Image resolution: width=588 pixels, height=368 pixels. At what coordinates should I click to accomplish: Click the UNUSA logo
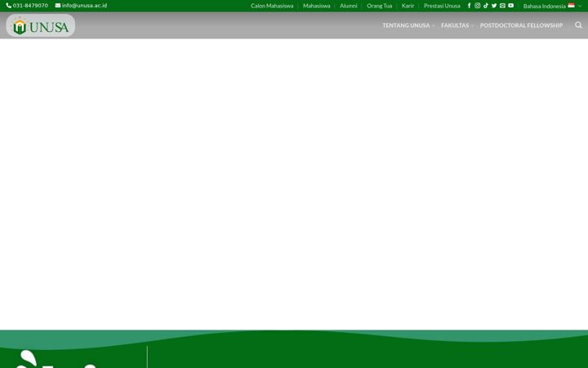[x=41, y=25]
